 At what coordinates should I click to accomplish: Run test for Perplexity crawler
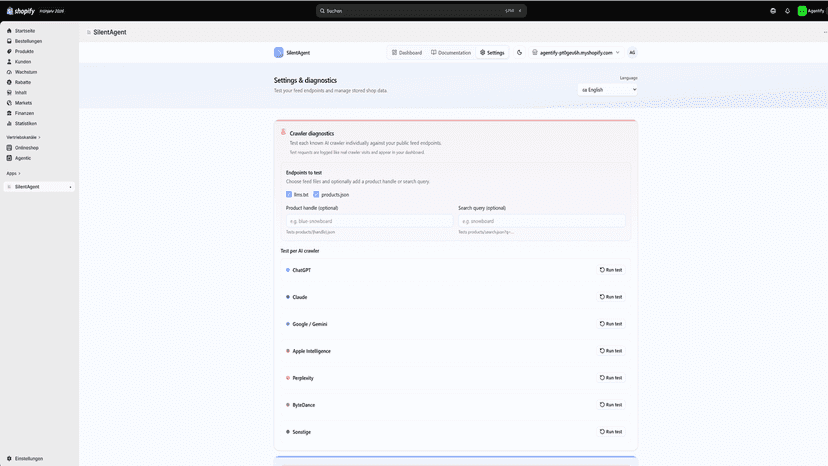(611, 378)
